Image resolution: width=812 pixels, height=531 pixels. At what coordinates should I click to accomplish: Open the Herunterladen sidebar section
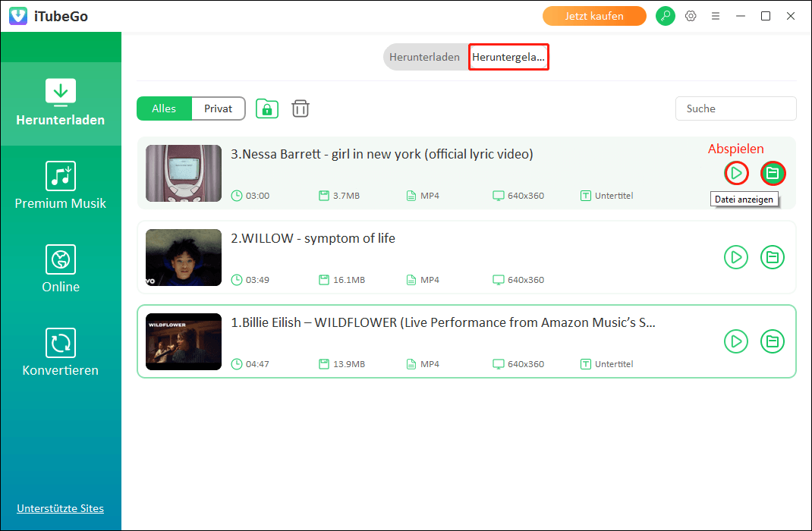(61, 103)
